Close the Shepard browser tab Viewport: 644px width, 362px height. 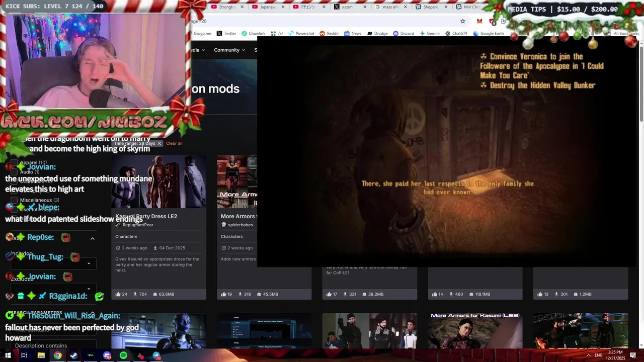click(446, 7)
